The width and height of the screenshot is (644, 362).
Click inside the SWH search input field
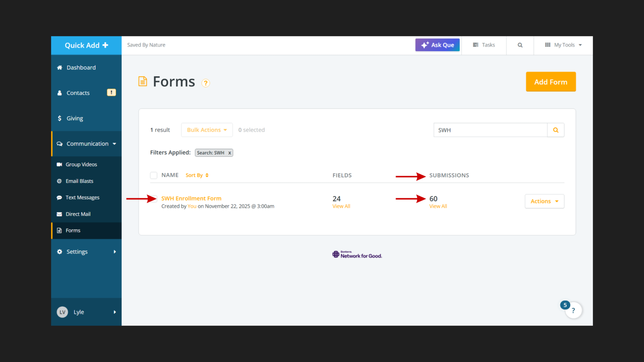coord(489,130)
